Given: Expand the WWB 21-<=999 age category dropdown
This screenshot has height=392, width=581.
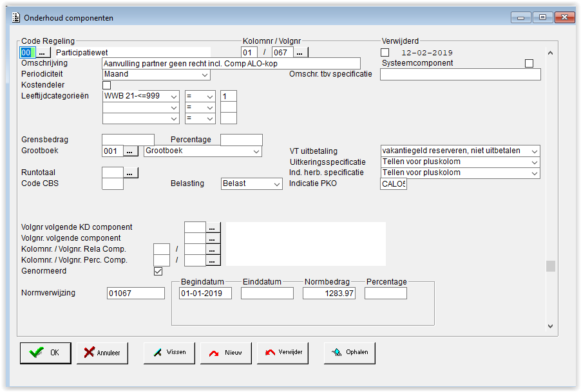Looking at the screenshot, I should [141, 97].
